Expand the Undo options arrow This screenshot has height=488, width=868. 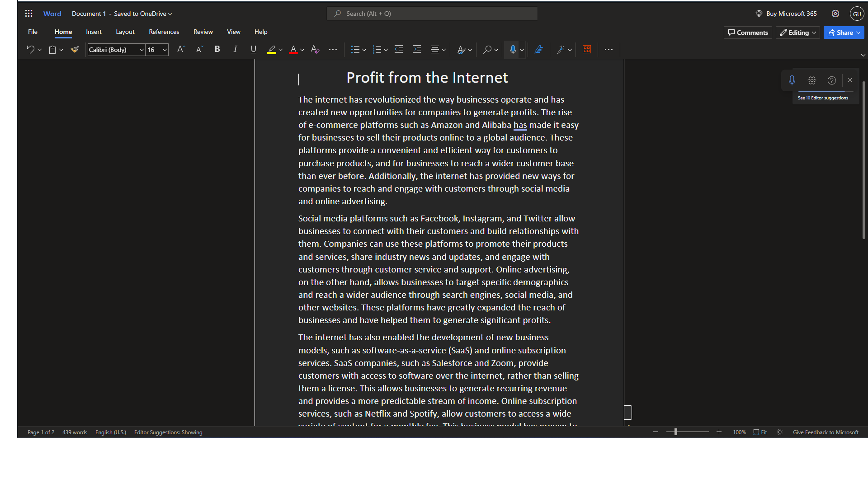click(40, 50)
